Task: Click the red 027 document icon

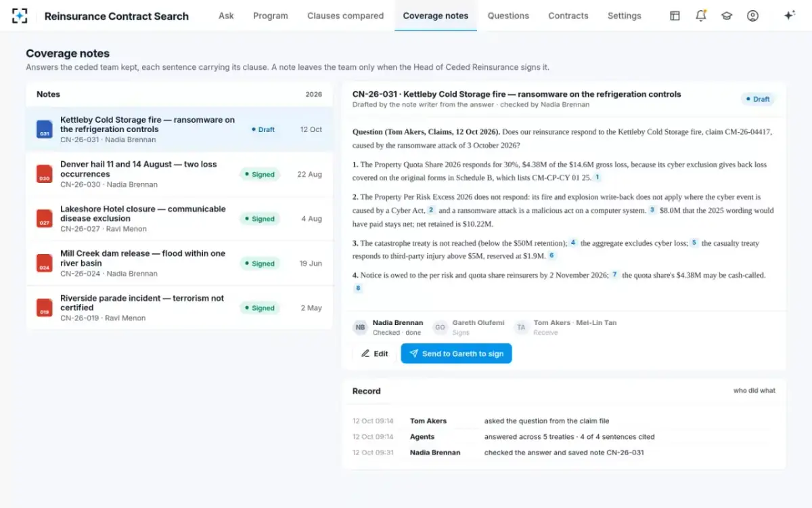Action: point(44,219)
